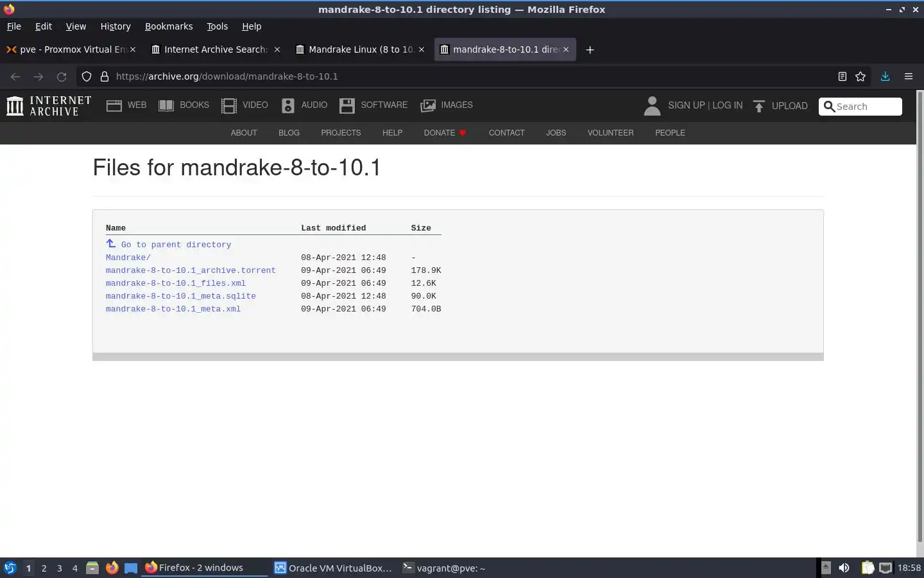
Task: Open the View menu
Action: click(76, 26)
